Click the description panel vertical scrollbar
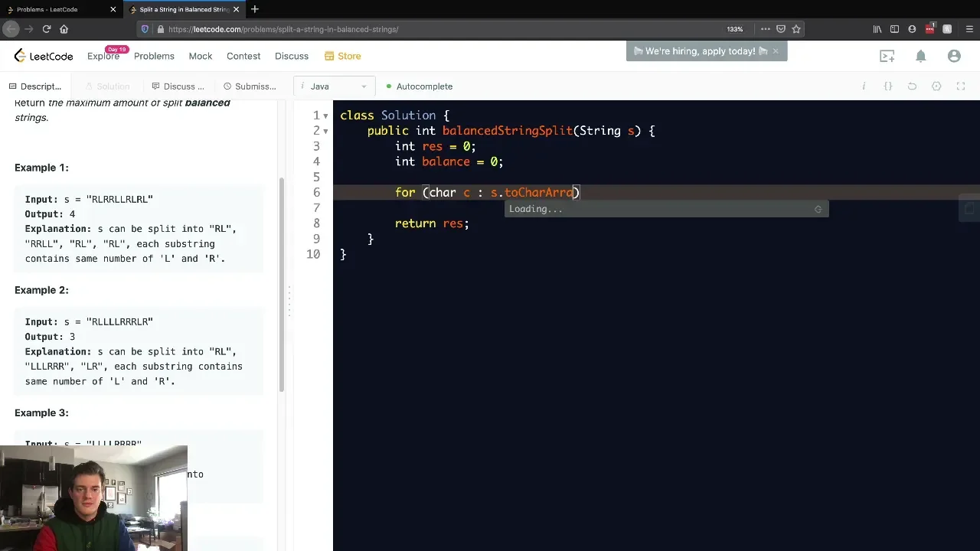Image resolution: width=980 pixels, height=551 pixels. (282, 283)
